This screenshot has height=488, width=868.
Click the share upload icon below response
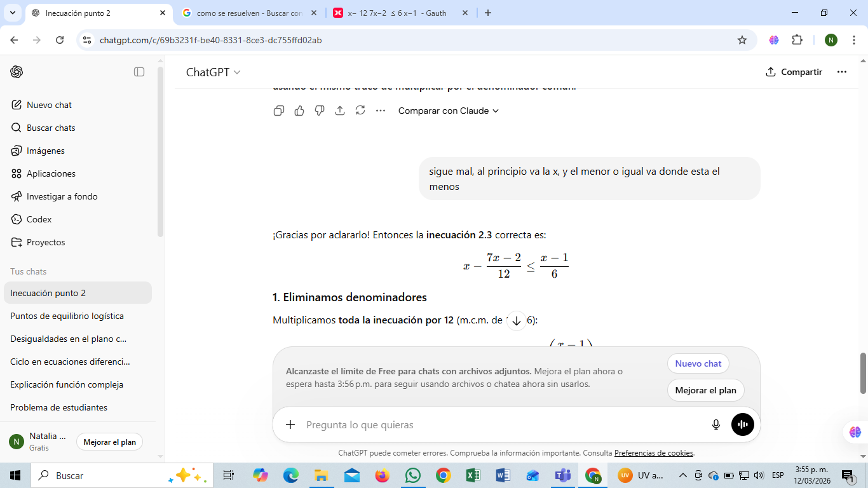pyautogui.click(x=340, y=111)
